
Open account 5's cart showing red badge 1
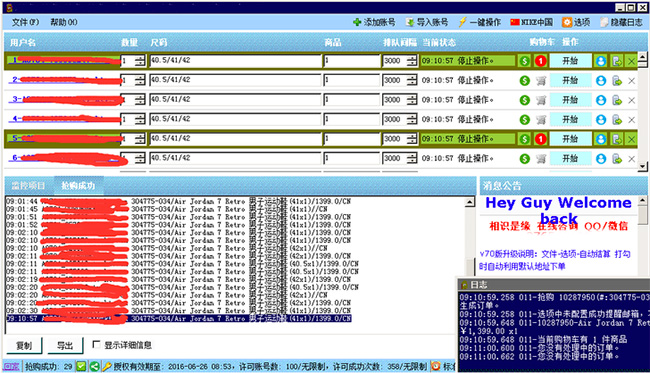pos(541,139)
